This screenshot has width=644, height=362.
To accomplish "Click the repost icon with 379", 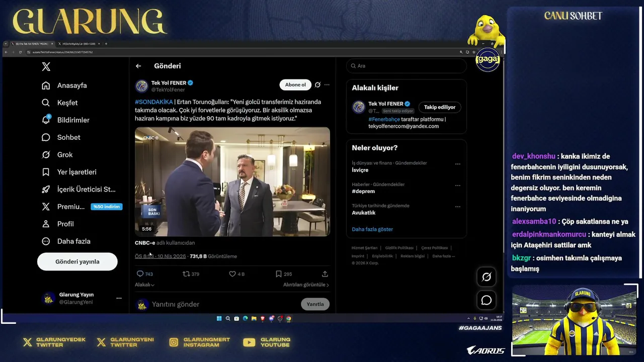I will [191, 274].
